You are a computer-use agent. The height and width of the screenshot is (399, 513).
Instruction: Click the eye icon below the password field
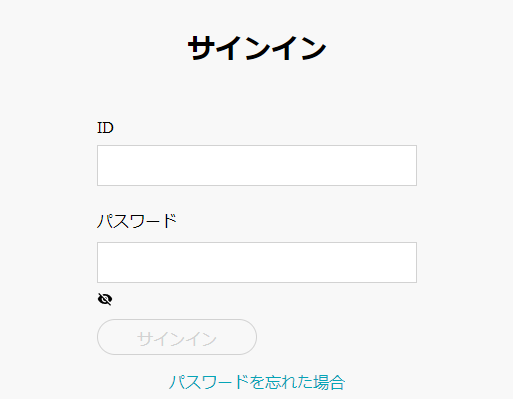(x=105, y=299)
